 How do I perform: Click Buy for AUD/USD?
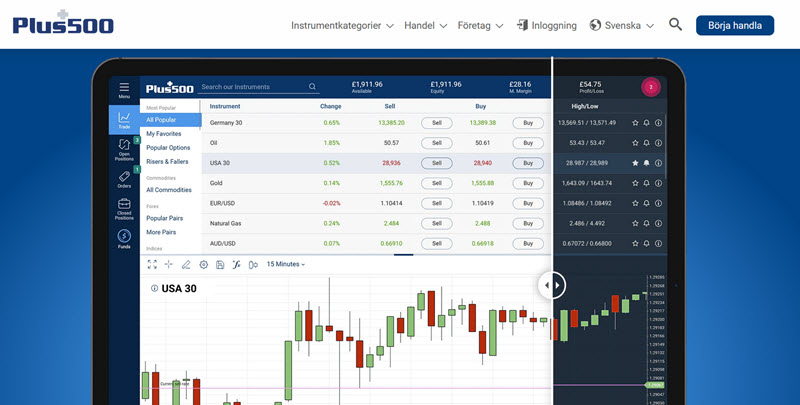(x=528, y=243)
